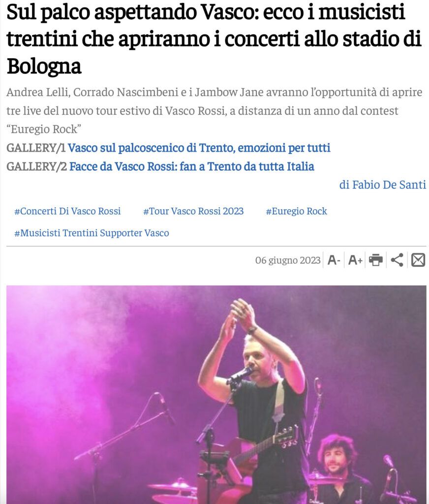The width and height of the screenshot is (429, 504).
Task: Select the #Euregio Rock tag
Action: (x=296, y=211)
